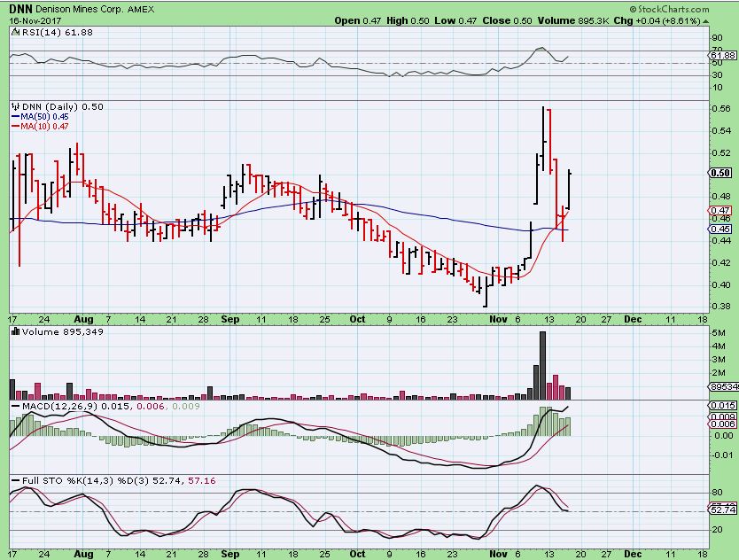Image resolution: width=739 pixels, height=560 pixels.
Task: Click the tallest volume bar in November
Action: [x=542, y=365]
